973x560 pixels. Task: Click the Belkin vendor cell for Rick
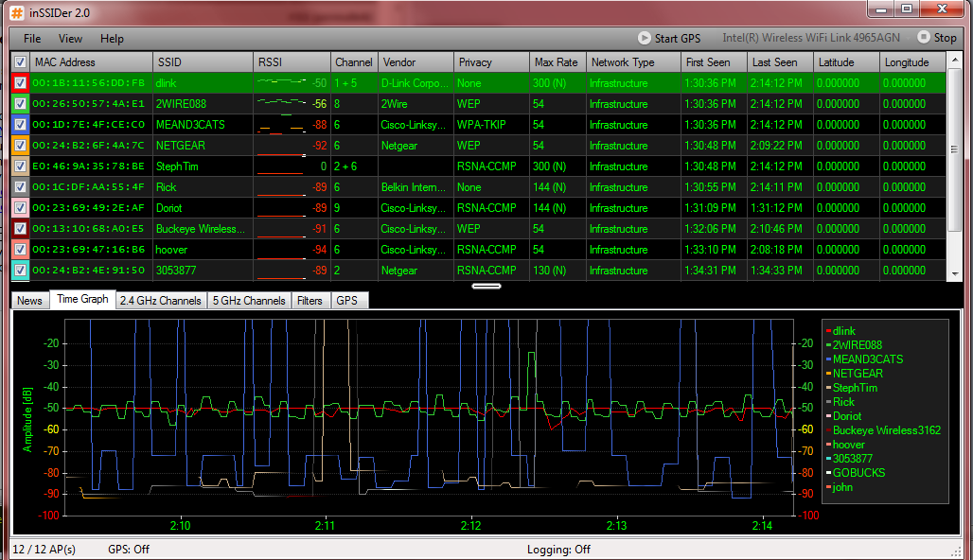(414, 187)
